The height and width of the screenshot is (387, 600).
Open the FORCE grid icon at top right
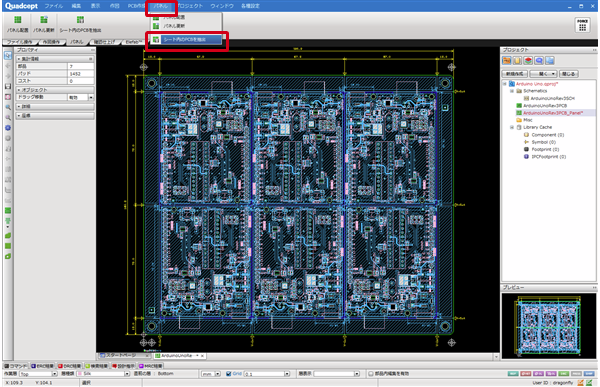(582, 25)
